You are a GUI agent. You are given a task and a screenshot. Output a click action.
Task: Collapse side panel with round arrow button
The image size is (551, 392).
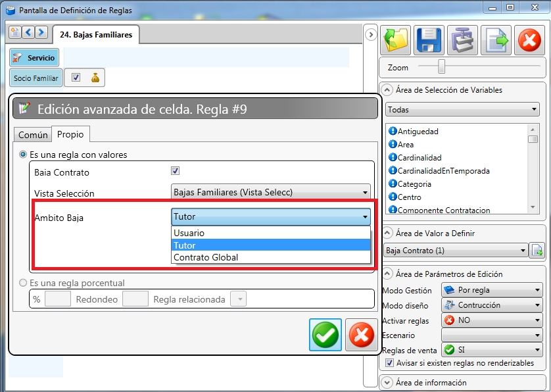(x=371, y=34)
